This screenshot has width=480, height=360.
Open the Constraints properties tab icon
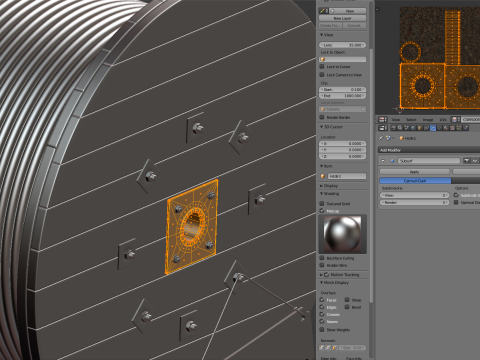point(426,128)
